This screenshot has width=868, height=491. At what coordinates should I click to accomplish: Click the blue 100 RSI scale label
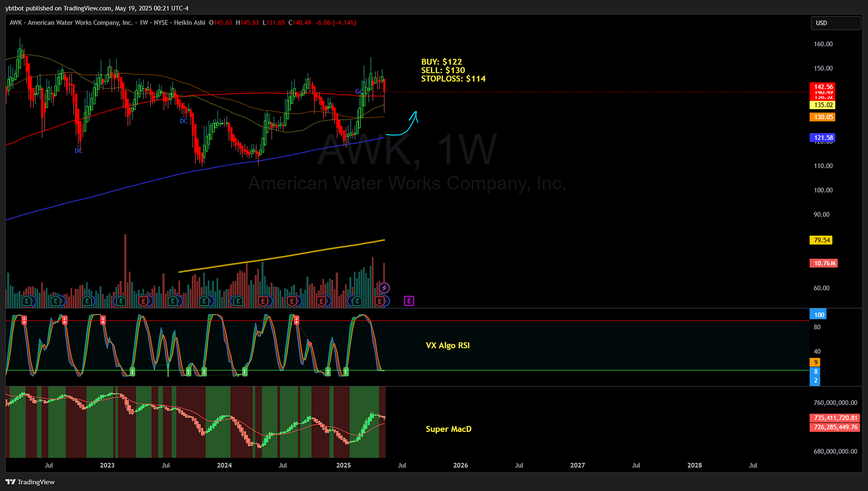pos(817,314)
